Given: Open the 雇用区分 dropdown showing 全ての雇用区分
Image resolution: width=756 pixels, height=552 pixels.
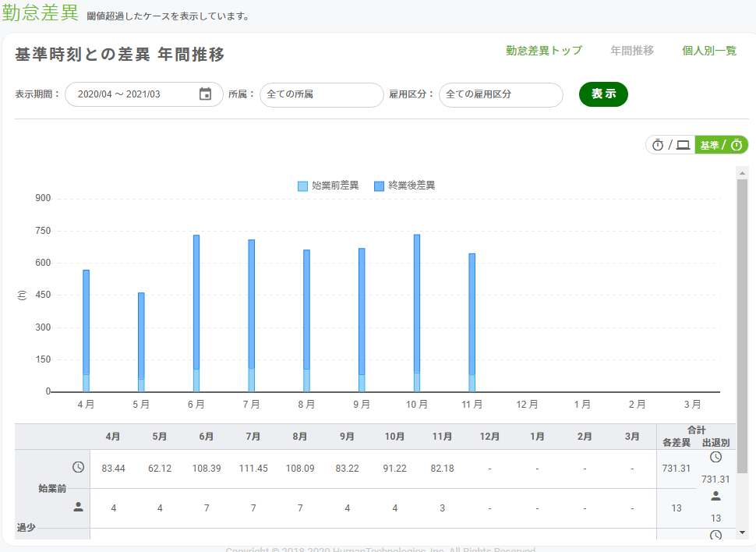Looking at the screenshot, I should [501, 94].
